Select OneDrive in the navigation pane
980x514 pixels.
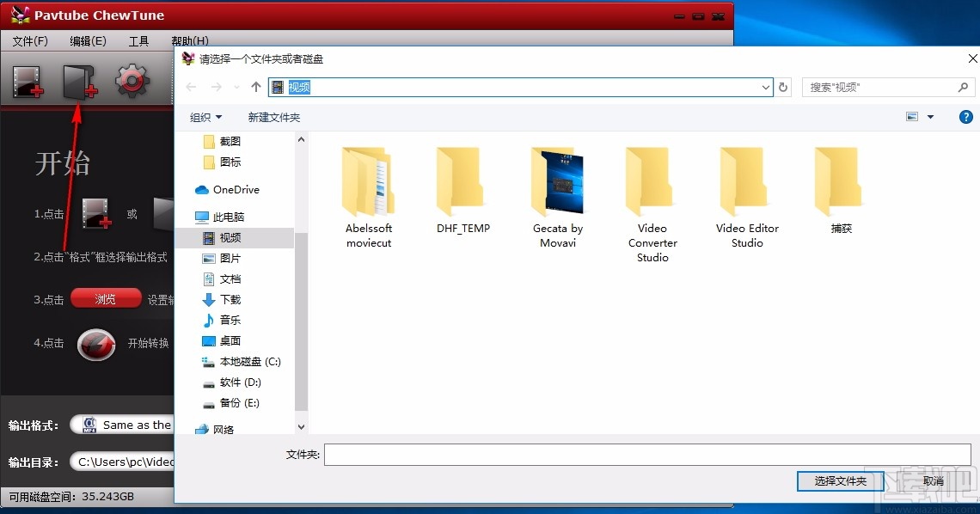pos(228,190)
